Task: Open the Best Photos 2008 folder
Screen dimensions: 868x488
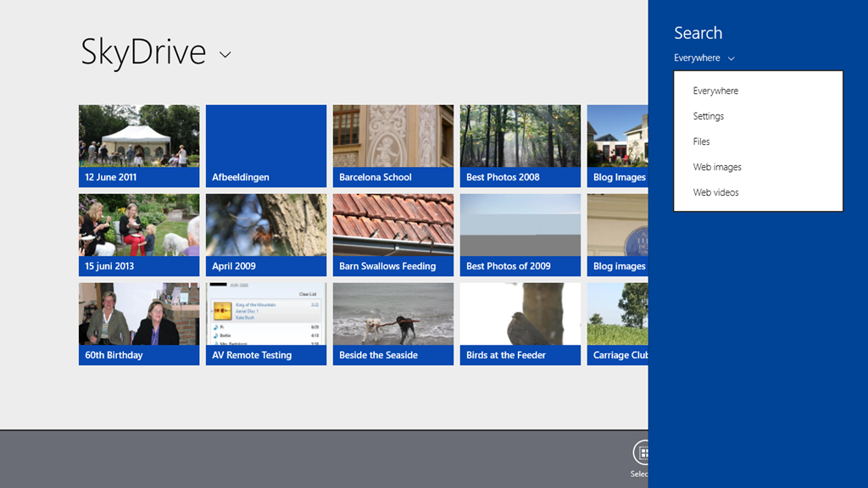Action: (x=520, y=145)
